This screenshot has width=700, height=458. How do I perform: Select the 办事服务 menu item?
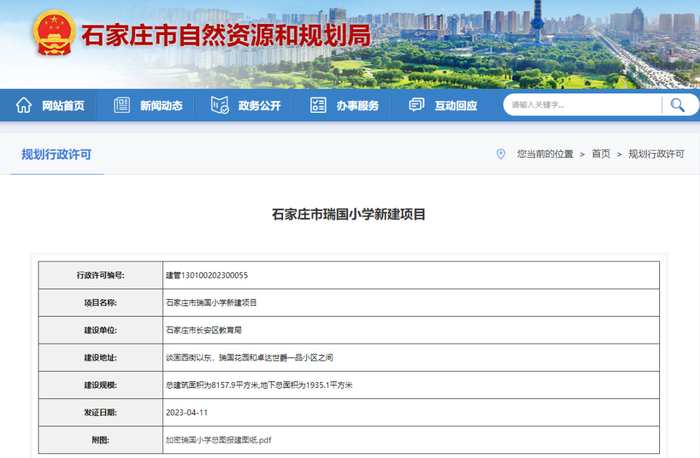(357, 106)
